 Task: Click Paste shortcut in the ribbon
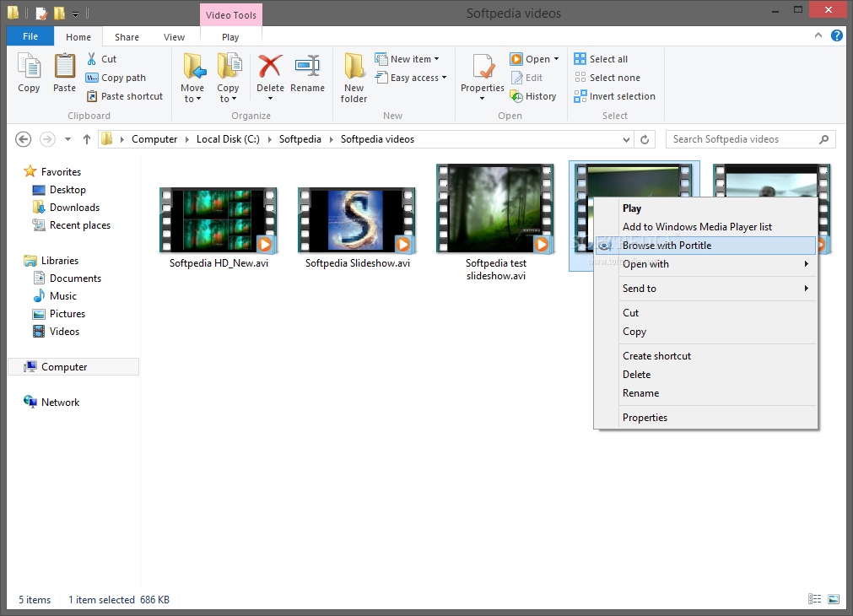[x=125, y=96]
